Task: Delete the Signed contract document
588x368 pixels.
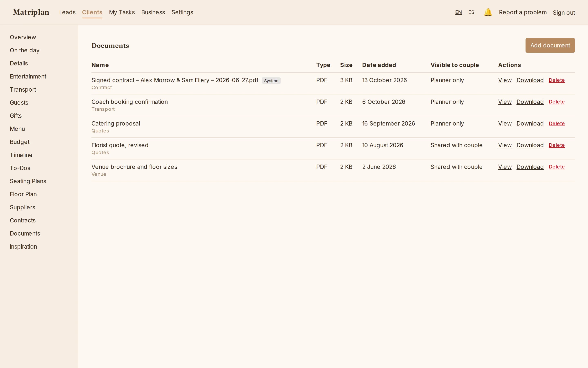Action: [x=557, y=80]
